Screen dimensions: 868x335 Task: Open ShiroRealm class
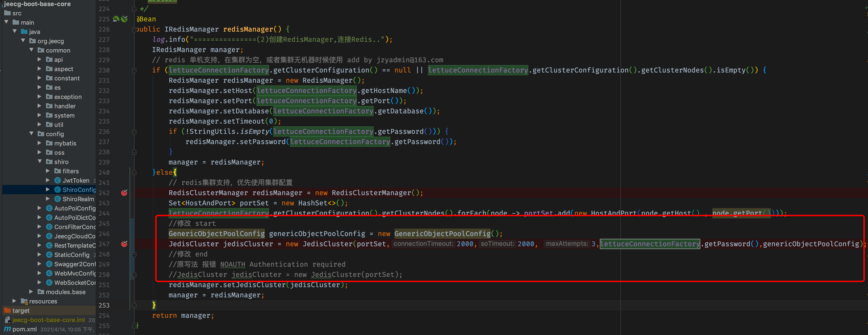(78, 199)
